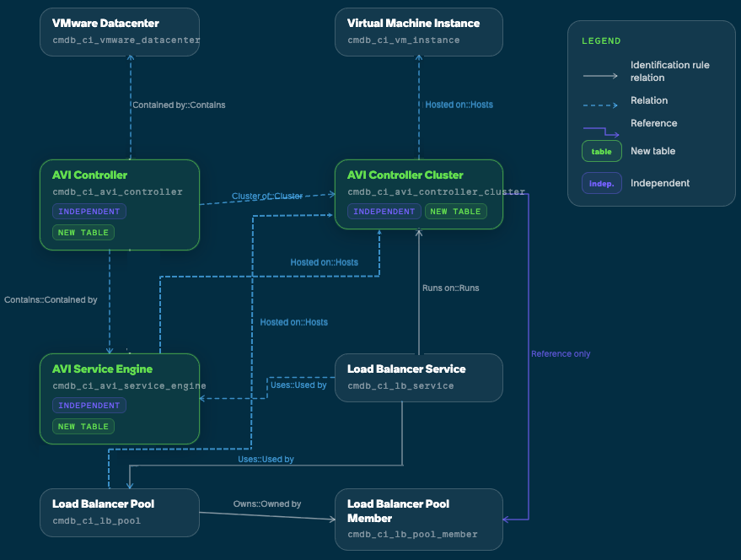Click the VMware Datacenter node title

click(105, 23)
